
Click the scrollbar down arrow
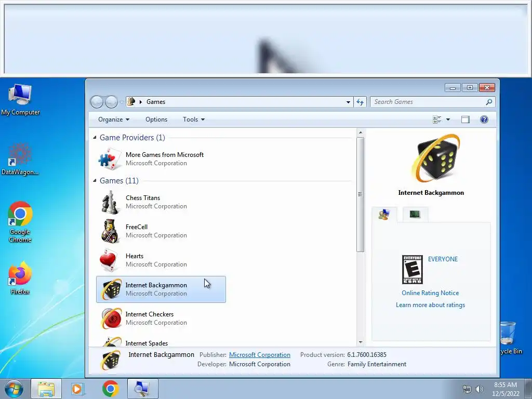pyautogui.click(x=361, y=342)
